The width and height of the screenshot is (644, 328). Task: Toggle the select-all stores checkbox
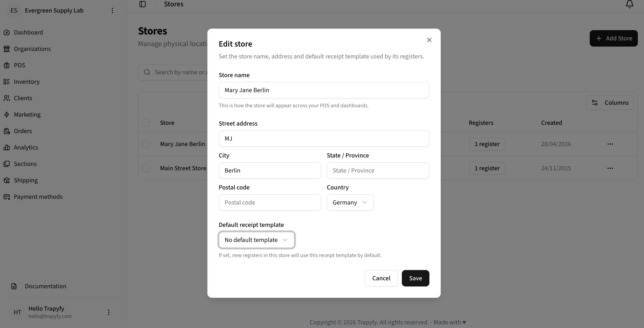146,123
